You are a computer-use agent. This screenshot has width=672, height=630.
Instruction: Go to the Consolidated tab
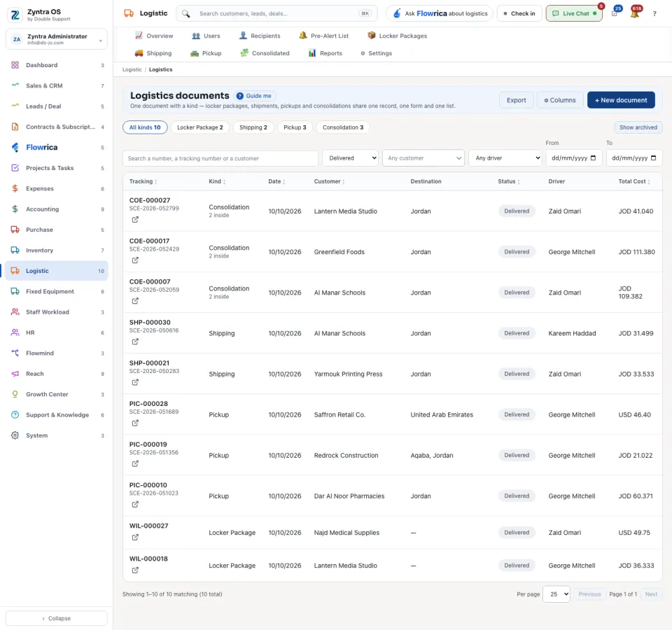[265, 53]
